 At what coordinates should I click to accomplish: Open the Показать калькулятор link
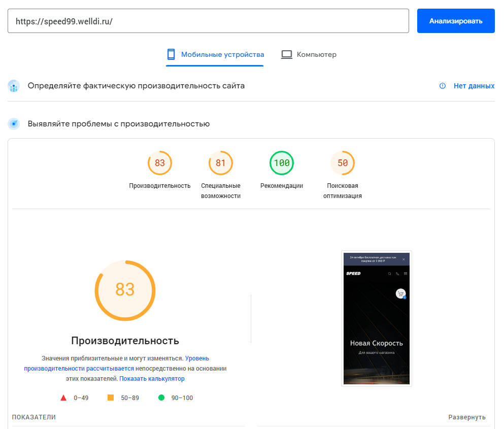[x=152, y=379]
